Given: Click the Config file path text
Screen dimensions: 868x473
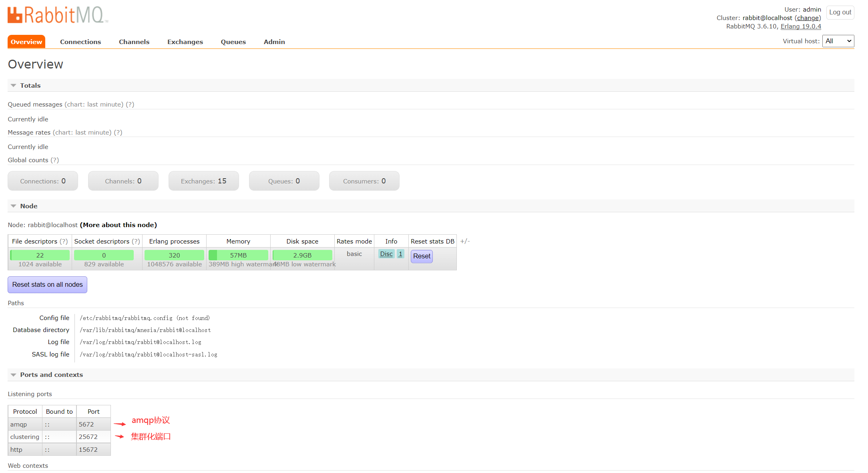Looking at the screenshot, I should (x=145, y=318).
